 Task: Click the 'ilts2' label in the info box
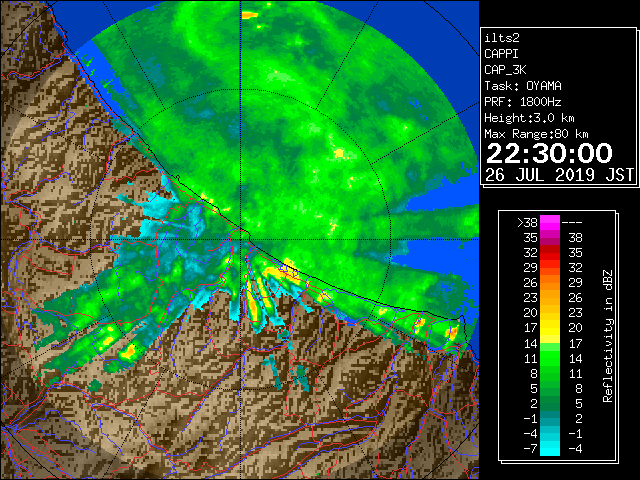tap(502, 38)
